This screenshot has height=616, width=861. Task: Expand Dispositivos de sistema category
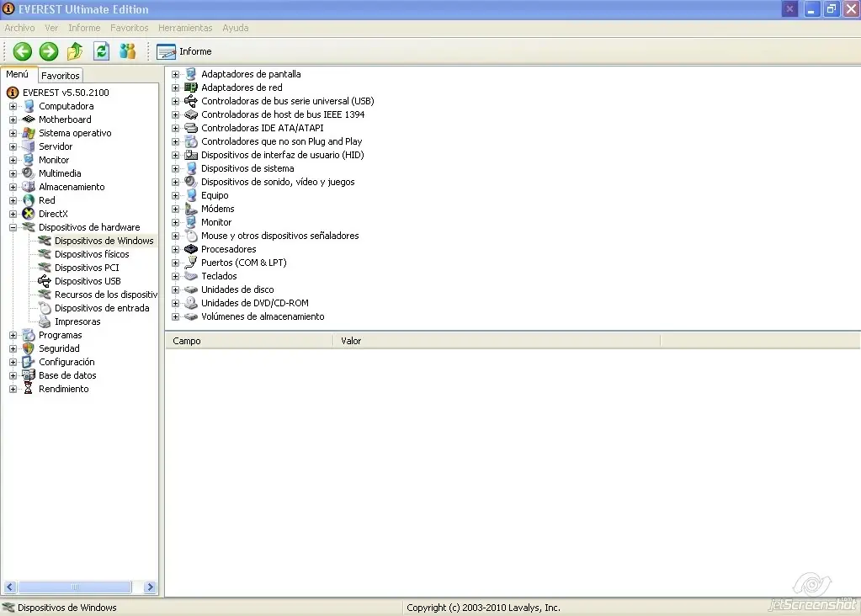click(175, 168)
